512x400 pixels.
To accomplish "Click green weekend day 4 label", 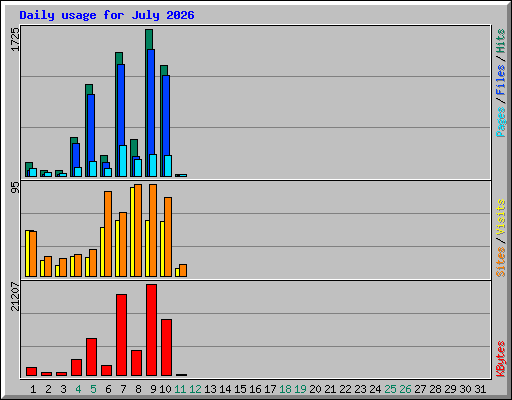I will (x=78, y=389).
